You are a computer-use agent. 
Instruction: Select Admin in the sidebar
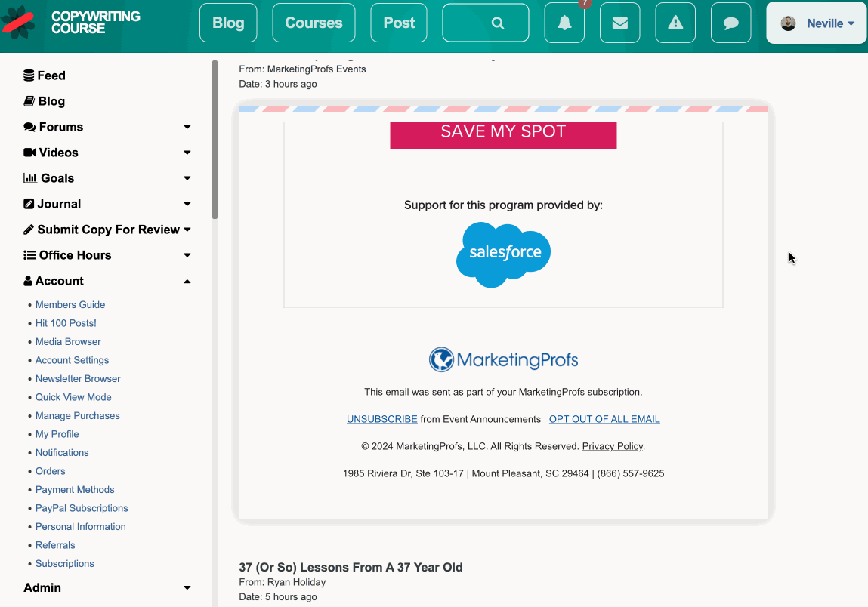pyautogui.click(x=42, y=587)
